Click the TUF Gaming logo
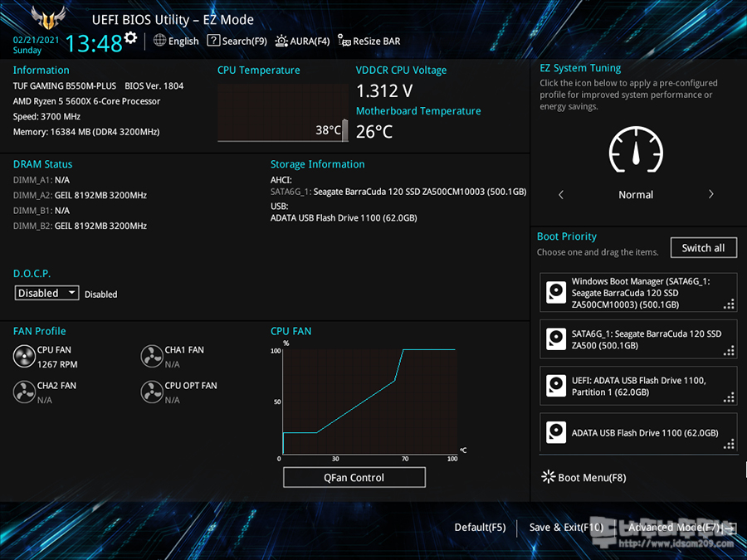The width and height of the screenshot is (747, 560). coord(48,17)
